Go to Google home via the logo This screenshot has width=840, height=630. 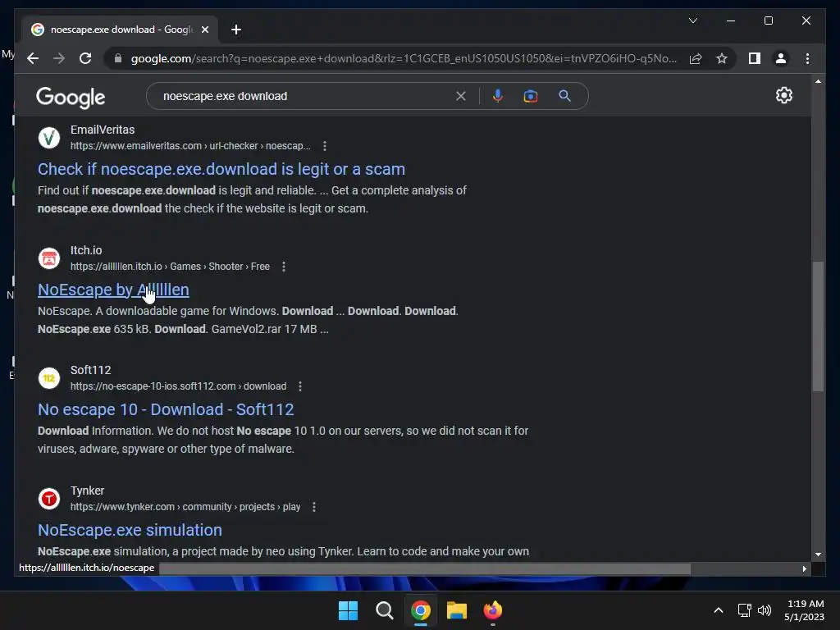71,98
